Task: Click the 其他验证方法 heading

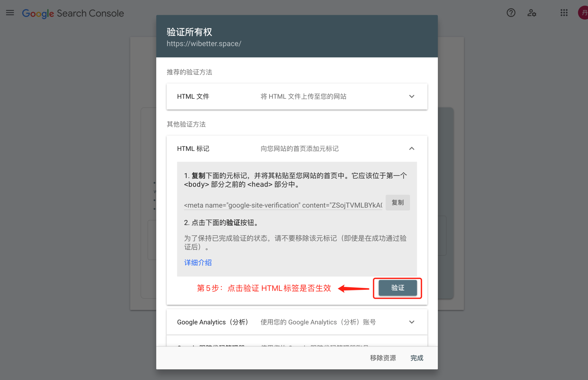Action: point(186,124)
